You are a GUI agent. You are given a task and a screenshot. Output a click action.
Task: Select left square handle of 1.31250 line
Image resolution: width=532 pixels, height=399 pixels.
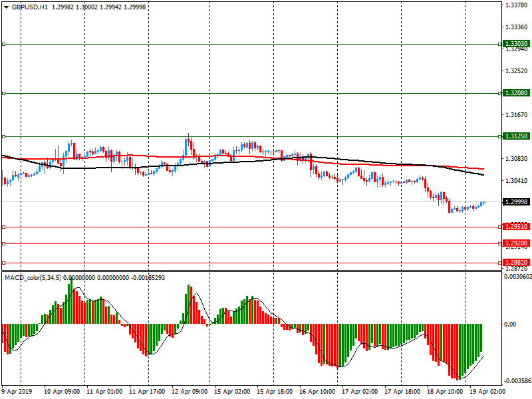[3, 136]
